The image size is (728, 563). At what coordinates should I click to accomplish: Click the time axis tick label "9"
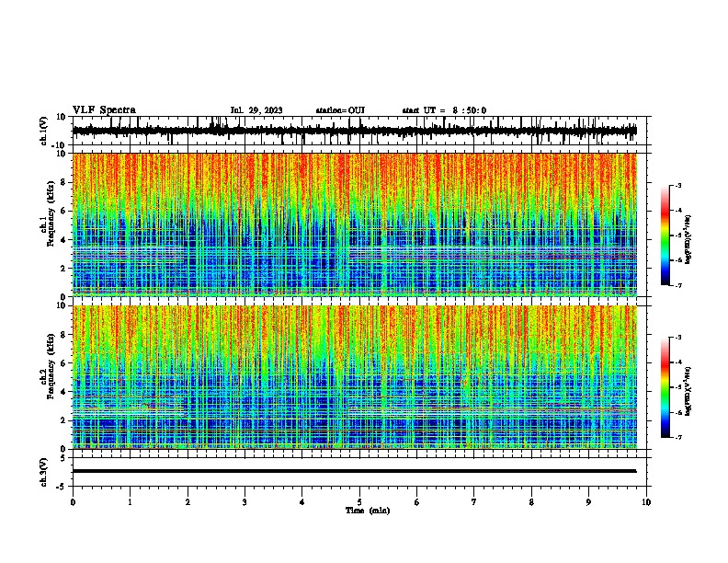click(588, 502)
